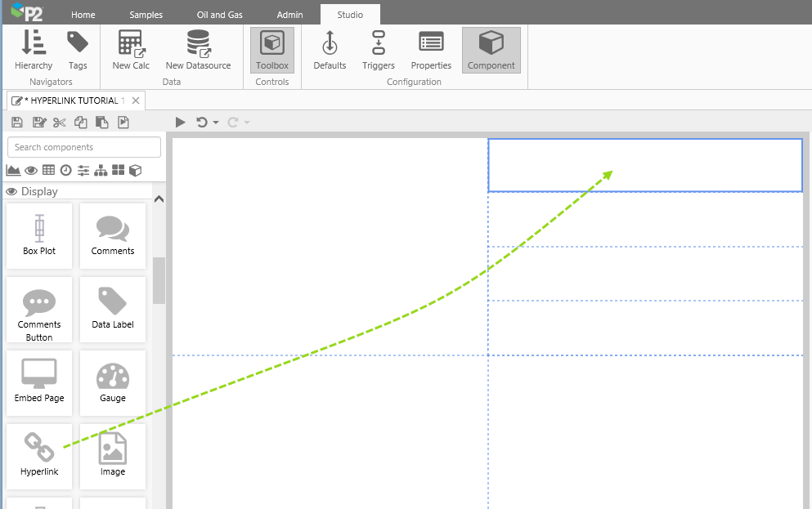This screenshot has height=509, width=812.
Task: Collapse the Display section chevron
Action: click(x=159, y=199)
